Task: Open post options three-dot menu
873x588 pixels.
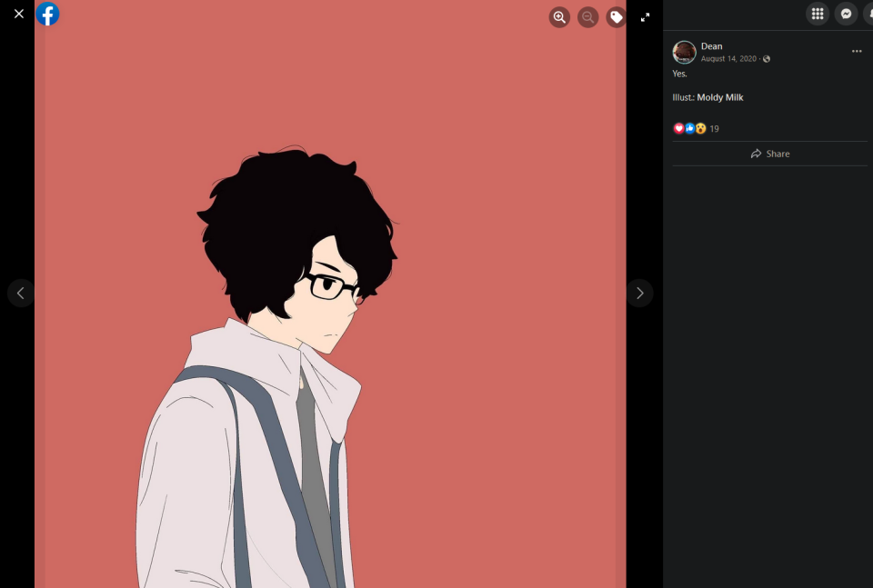Action: pos(857,51)
